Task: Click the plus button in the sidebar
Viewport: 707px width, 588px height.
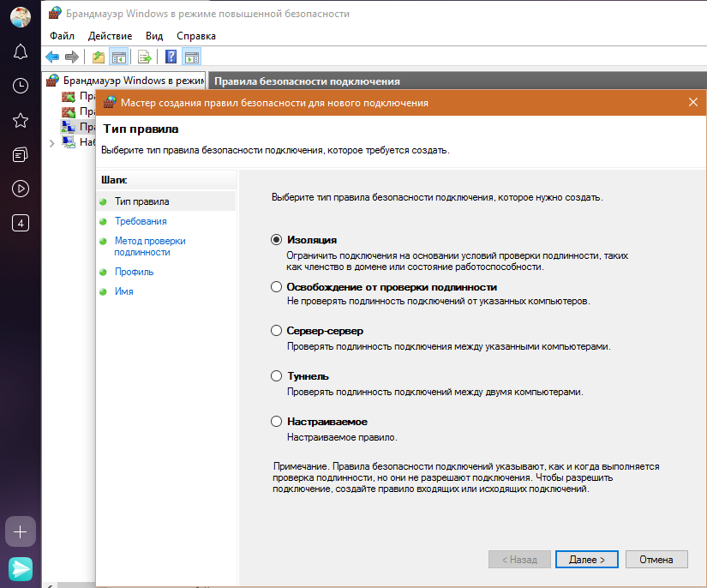Action: coord(21,531)
